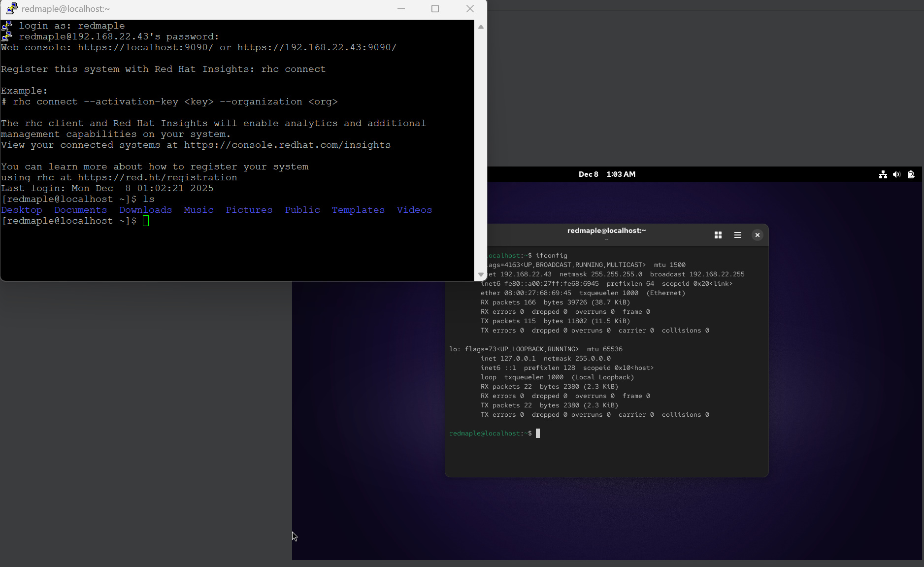Focus the GNOME terminal prompt cursor
This screenshot has height=567, width=924.
pos(538,434)
